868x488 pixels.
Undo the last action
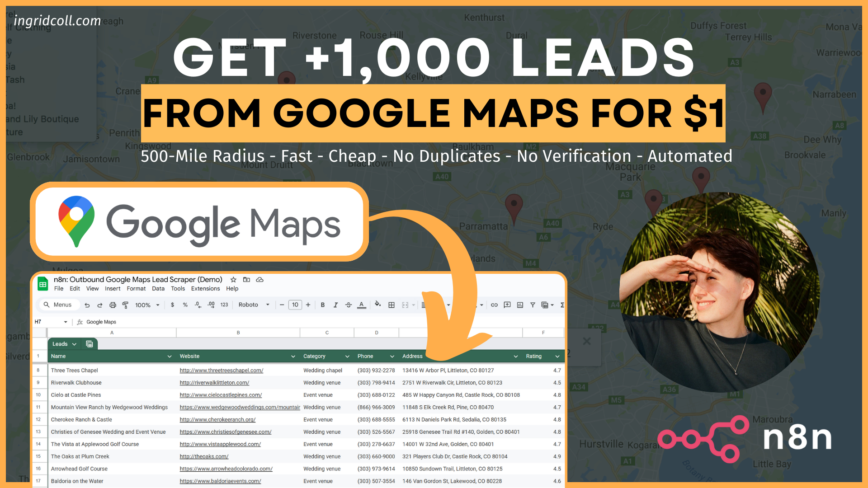point(87,305)
